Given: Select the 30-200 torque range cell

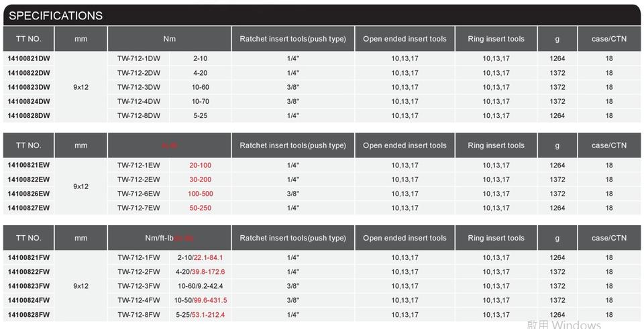Looking at the screenshot, I should coord(201,180).
